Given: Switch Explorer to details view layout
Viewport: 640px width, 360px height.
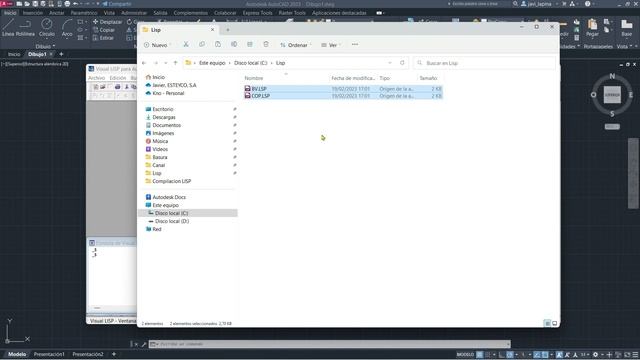Looking at the screenshot, I should click(547, 323).
